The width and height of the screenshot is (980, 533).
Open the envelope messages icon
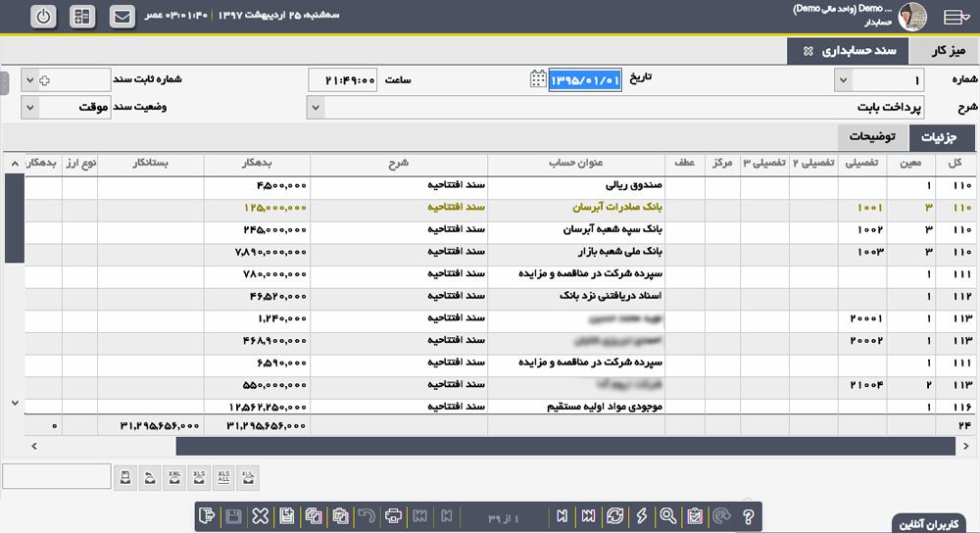click(122, 17)
